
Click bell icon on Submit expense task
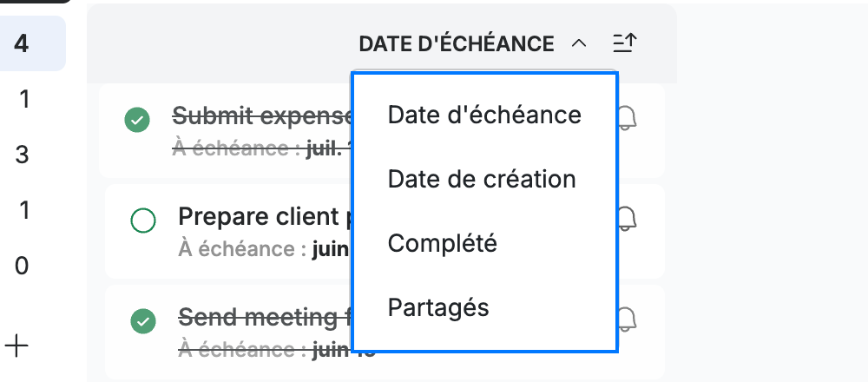coord(628,118)
